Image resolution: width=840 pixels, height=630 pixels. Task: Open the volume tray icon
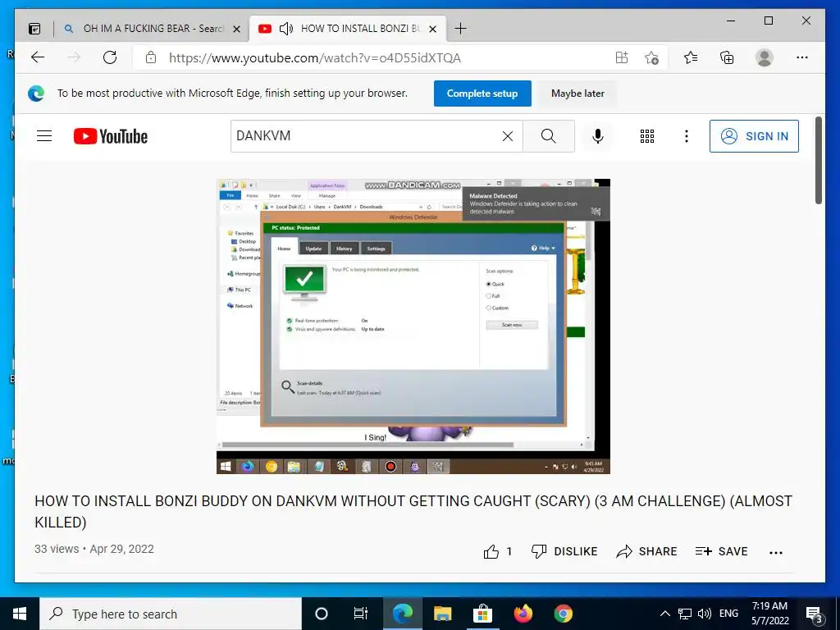coord(705,614)
